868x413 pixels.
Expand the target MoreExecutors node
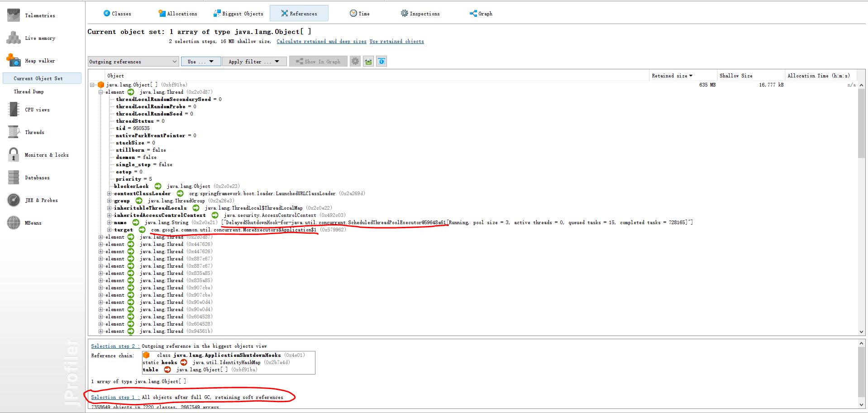pyautogui.click(x=109, y=230)
